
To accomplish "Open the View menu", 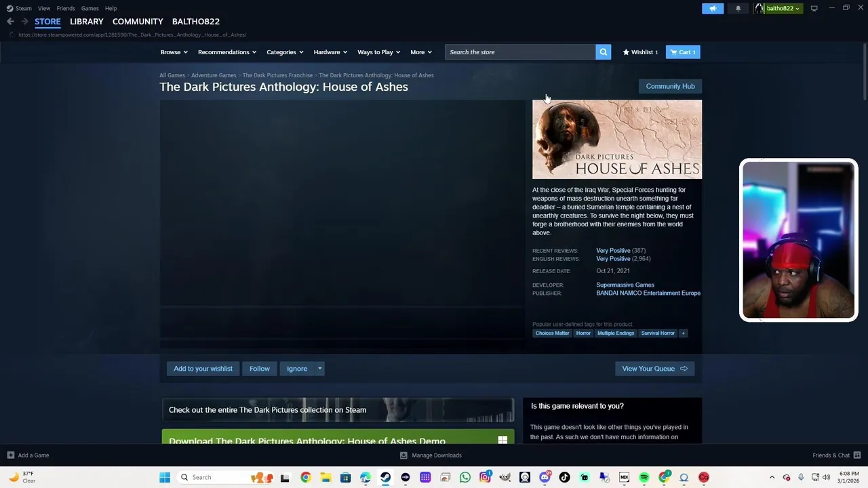I will pyautogui.click(x=44, y=8).
